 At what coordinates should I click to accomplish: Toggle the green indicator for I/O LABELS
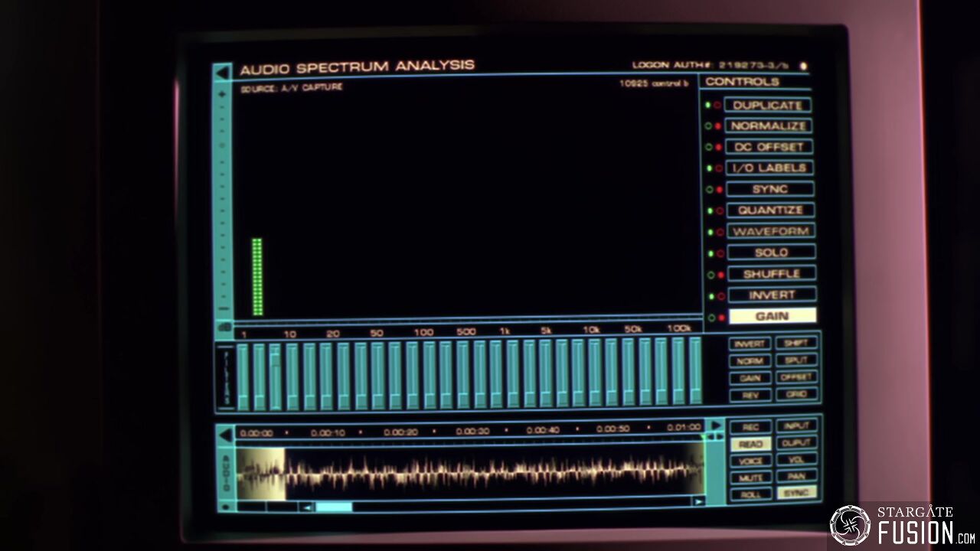click(710, 168)
